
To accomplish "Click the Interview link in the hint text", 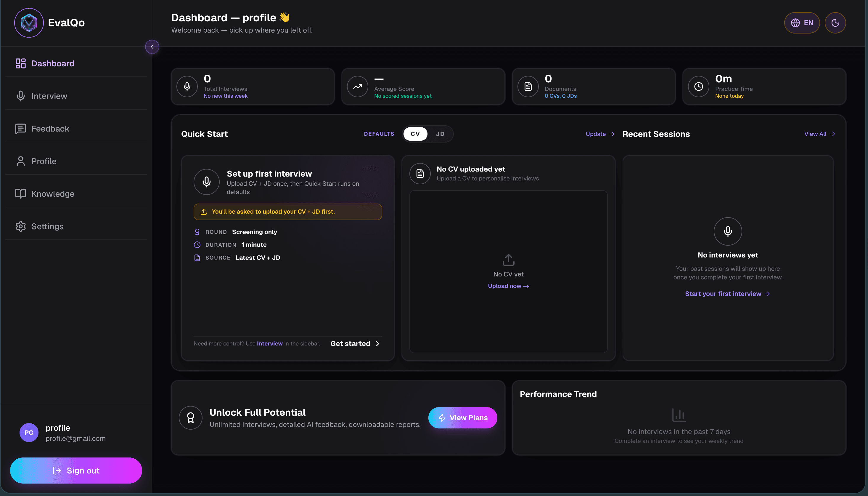I will [269, 343].
